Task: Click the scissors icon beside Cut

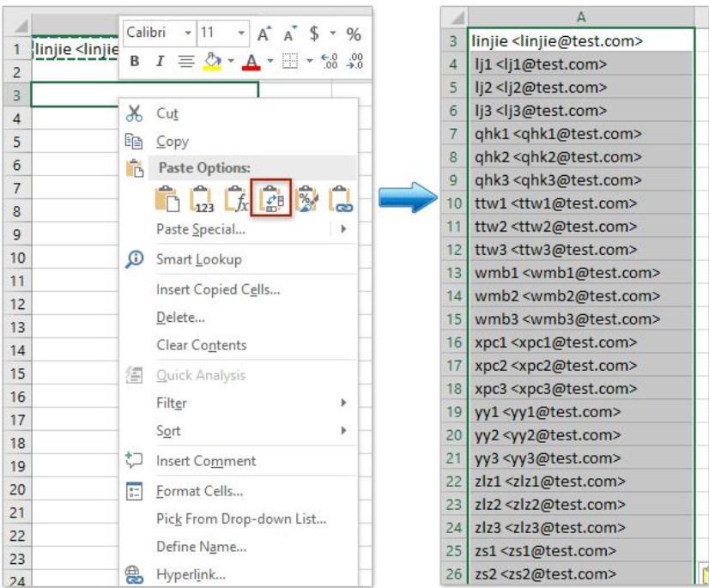Action: pos(134,113)
